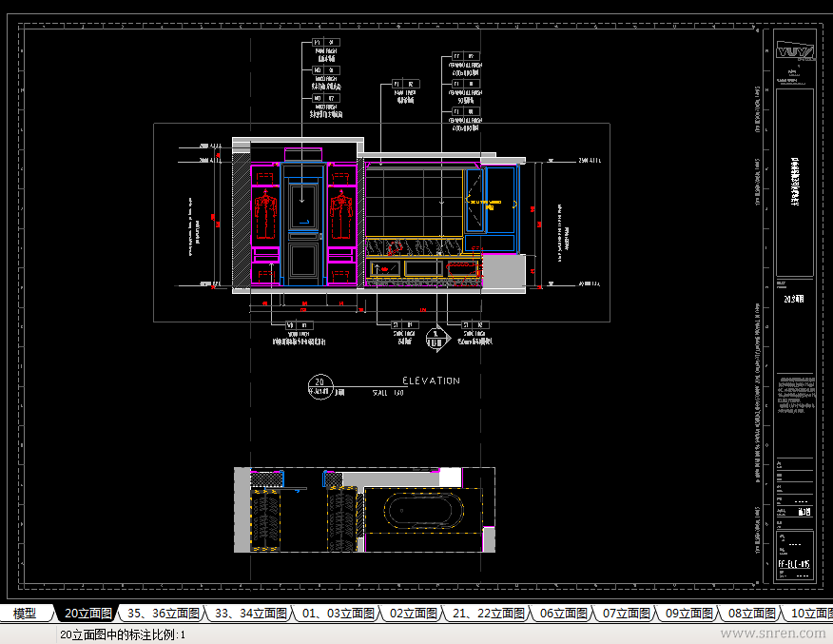
Task: Switch to the 01、03立面图 tab
Action: pos(338,614)
